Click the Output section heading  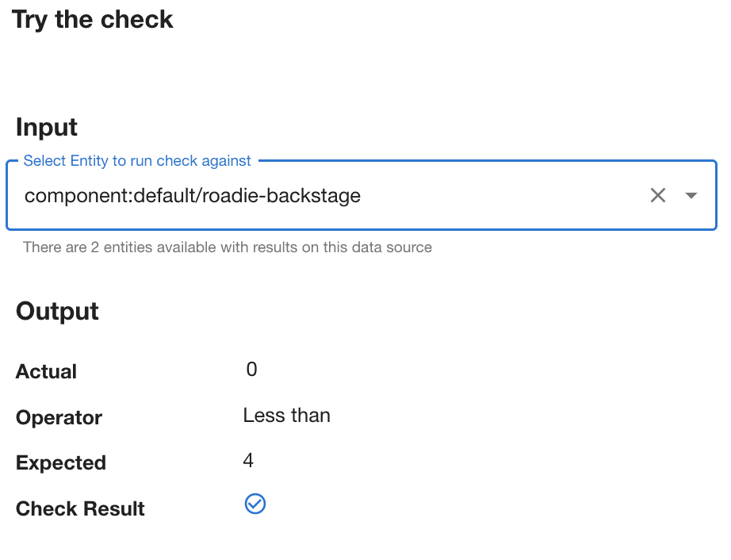click(57, 311)
